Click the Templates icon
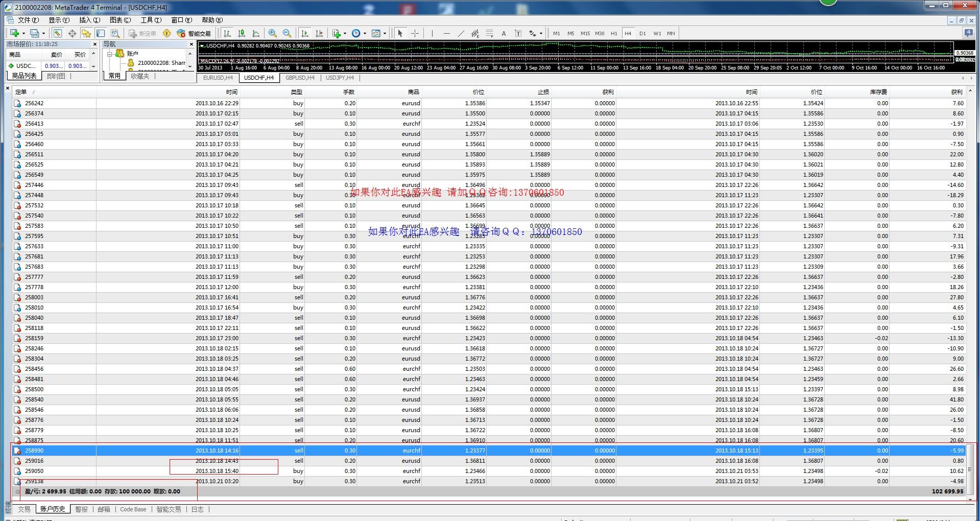Image resolution: width=980 pixels, height=521 pixels. [376, 33]
